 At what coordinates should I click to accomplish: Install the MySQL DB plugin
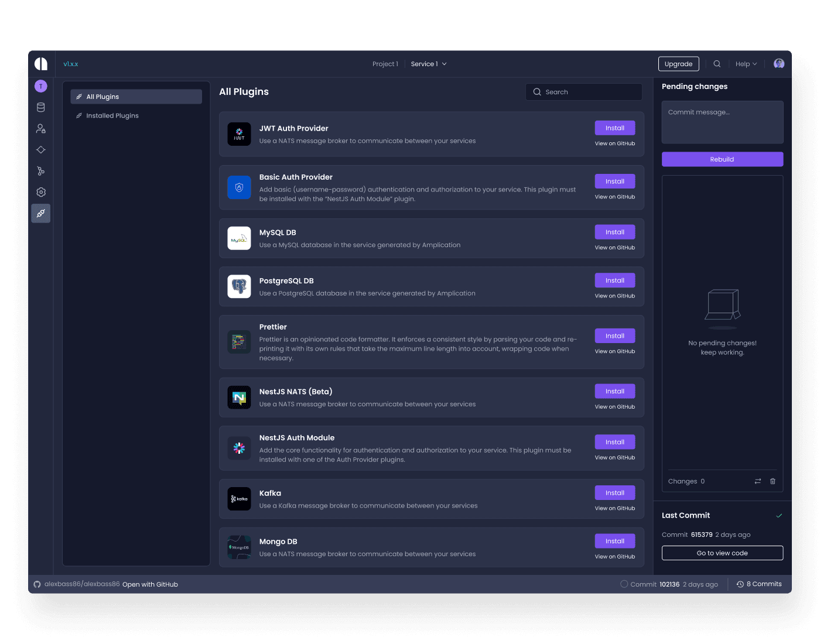pos(615,232)
